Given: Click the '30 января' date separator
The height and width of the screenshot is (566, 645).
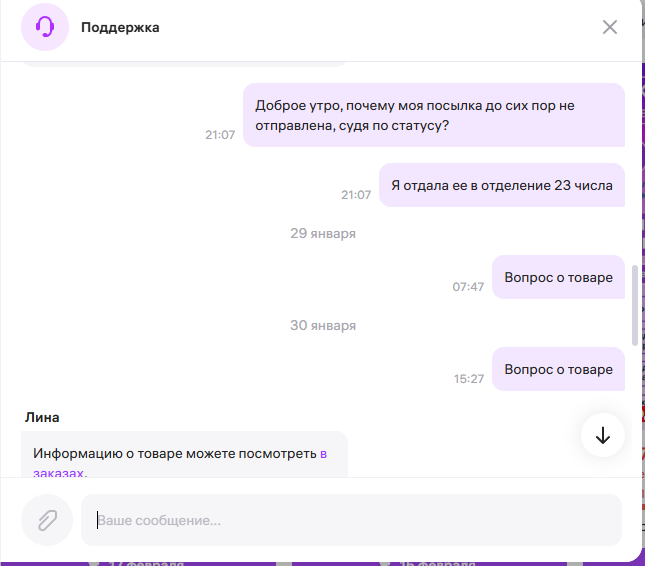Looking at the screenshot, I should coord(322,325).
